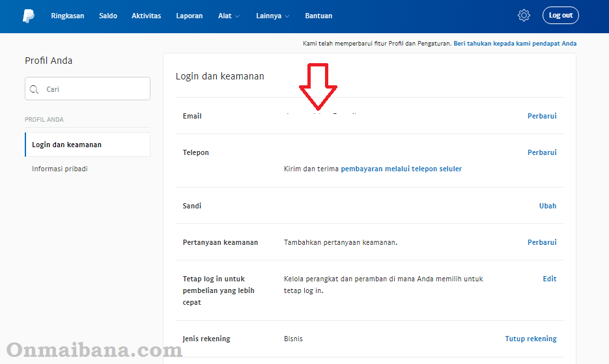The width and height of the screenshot is (609, 364).
Task: Click into the Cari search field
Action: point(87,89)
